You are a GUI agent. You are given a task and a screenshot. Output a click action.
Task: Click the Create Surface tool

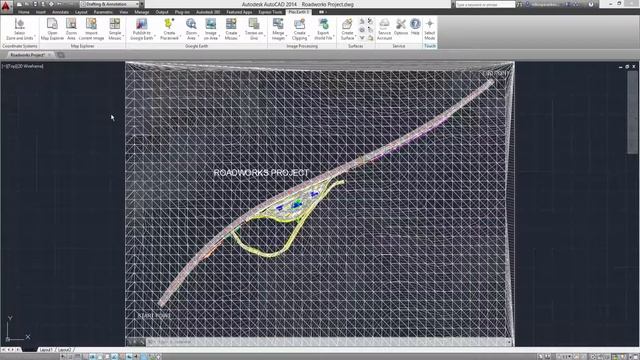[x=347, y=29]
